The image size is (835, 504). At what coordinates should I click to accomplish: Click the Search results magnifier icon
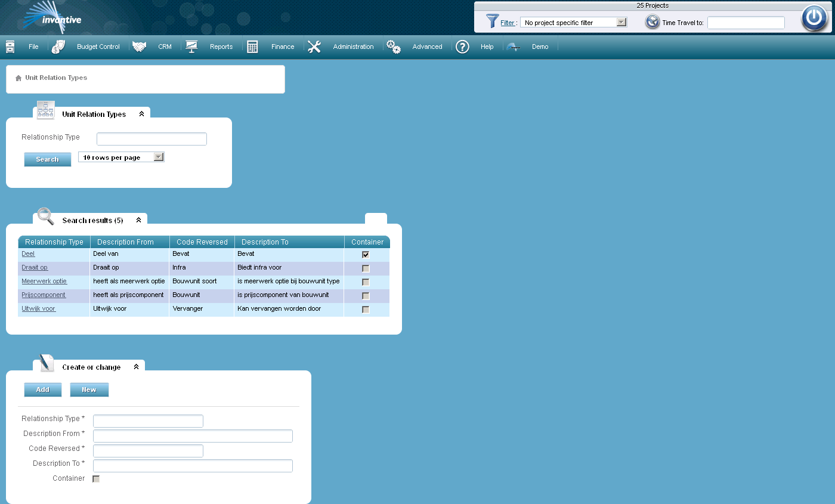[46, 216]
